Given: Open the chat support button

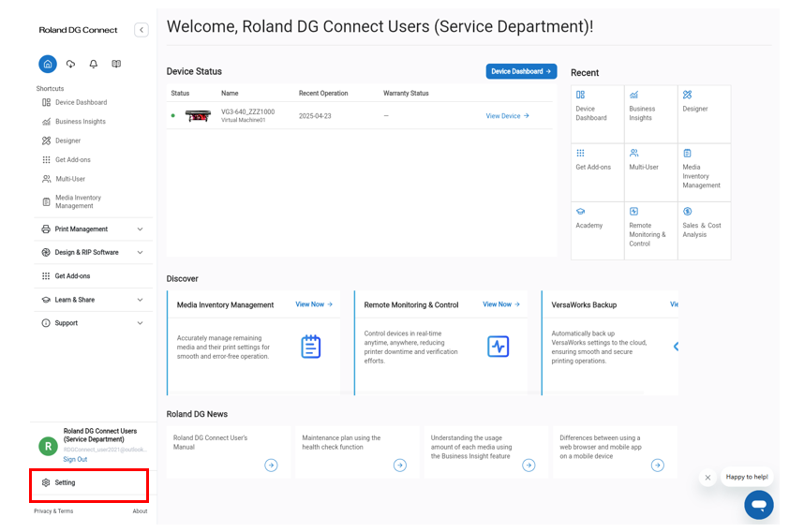Looking at the screenshot, I should [x=759, y=505].
